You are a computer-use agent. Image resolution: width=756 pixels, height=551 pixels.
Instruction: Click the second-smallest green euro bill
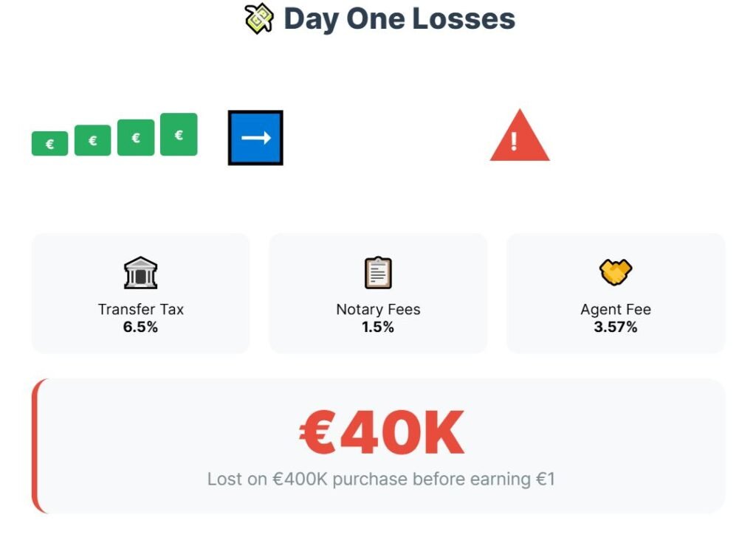(93, 140)
